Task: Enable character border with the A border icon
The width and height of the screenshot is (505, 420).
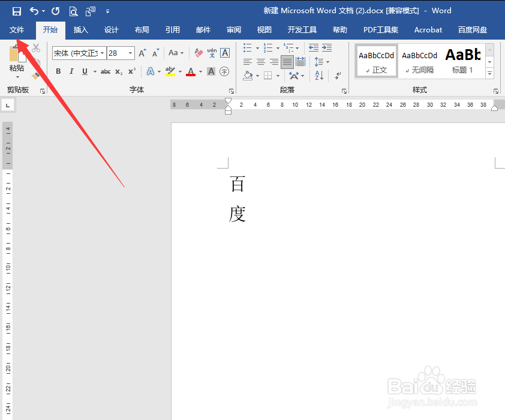Action: (x=224, y=53)
